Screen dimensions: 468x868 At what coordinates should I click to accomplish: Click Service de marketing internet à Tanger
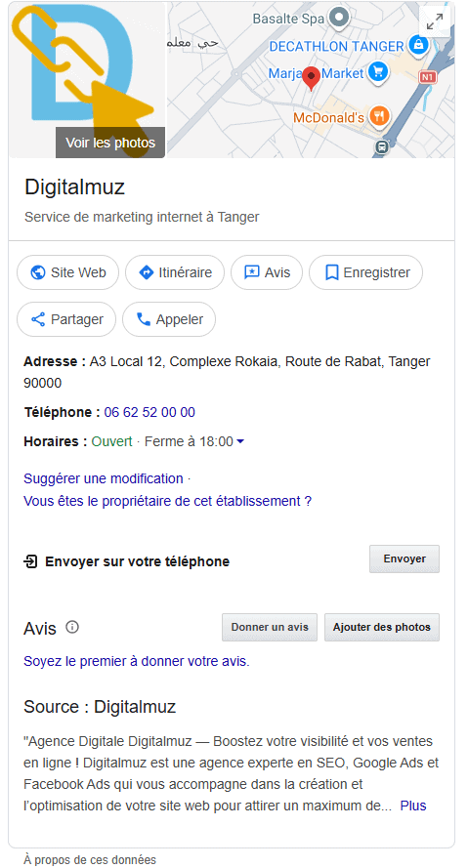pos(142,217)
